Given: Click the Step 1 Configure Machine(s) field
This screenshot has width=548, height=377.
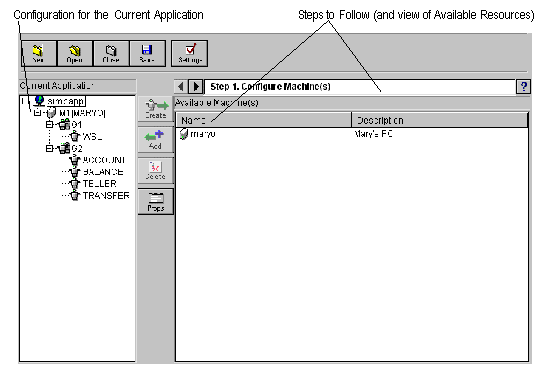Looking at the screenshot, I should point(360,87).
